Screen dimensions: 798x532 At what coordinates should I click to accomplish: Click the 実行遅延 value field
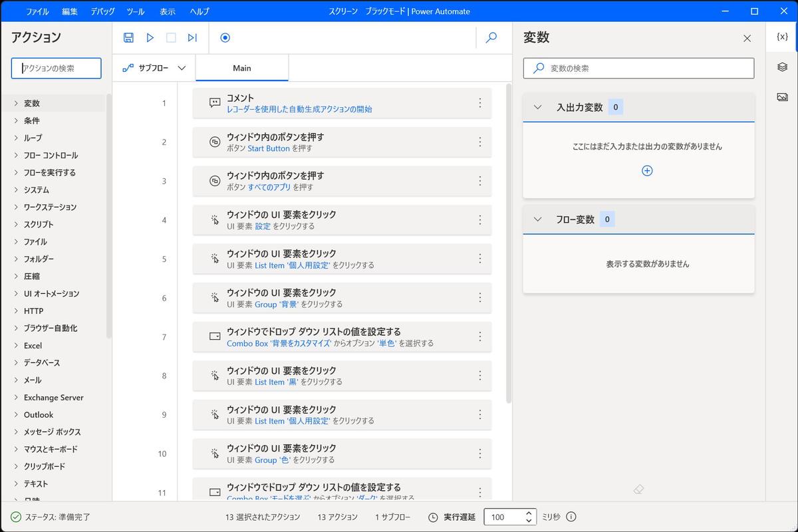503,517
